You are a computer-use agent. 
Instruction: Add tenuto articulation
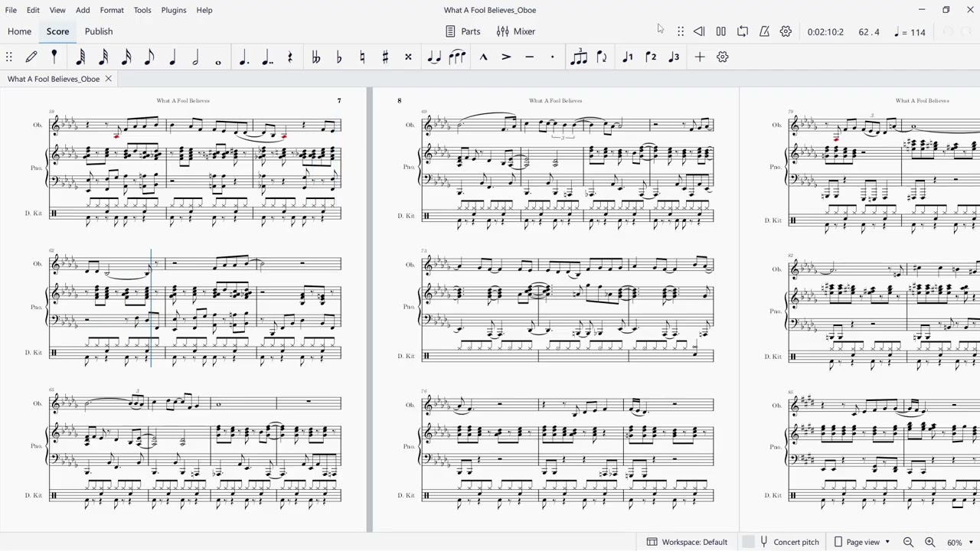pyautogui.click(x=529, y=57)
